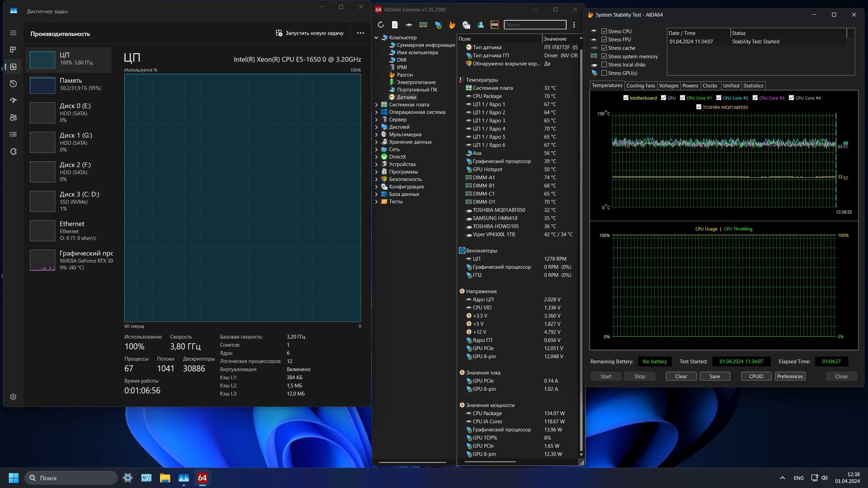Uncheck CPU Core #1 graph checkbox
Image resolution: width=868 pixels, height=488 pixels.
(x=683, y=98)
